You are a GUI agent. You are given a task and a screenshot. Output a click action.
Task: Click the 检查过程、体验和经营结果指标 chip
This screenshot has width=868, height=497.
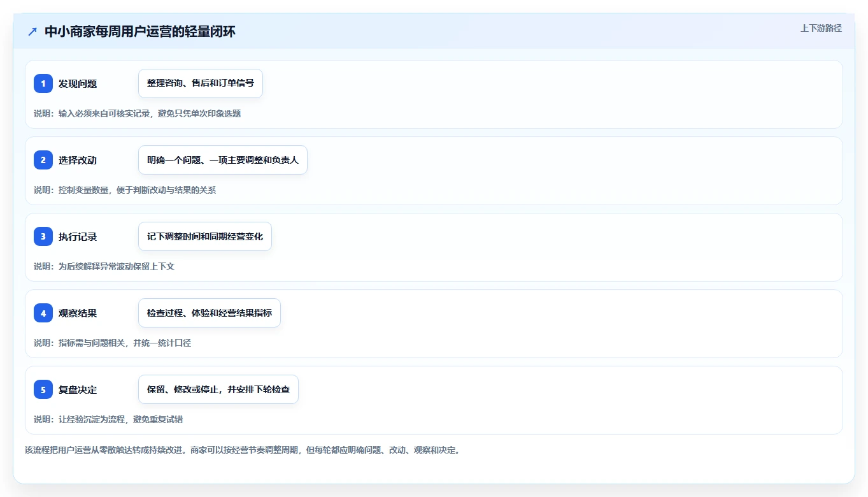click(210, 313)
